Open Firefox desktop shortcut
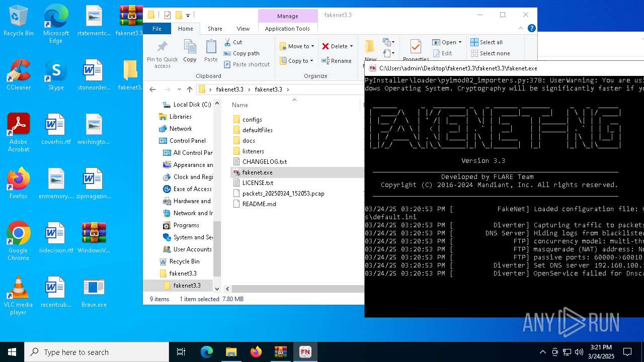This screenshot has height=362, width=644. tap(19, 184)
